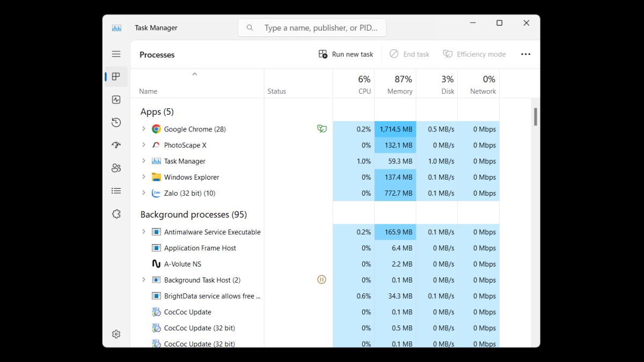The height and width of the screenshot is (362, 644).
Task: Open the Startup apps sidebar page
Action: click(x=116, y=145)
